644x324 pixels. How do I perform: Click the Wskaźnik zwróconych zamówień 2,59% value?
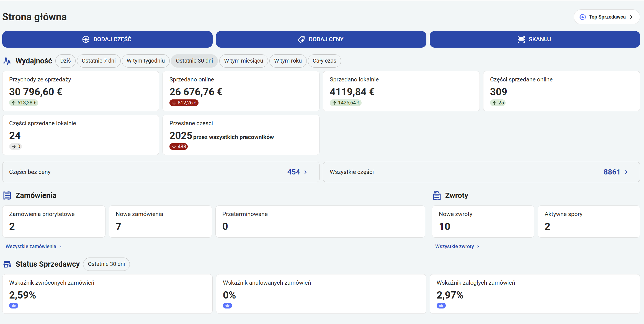23,295
